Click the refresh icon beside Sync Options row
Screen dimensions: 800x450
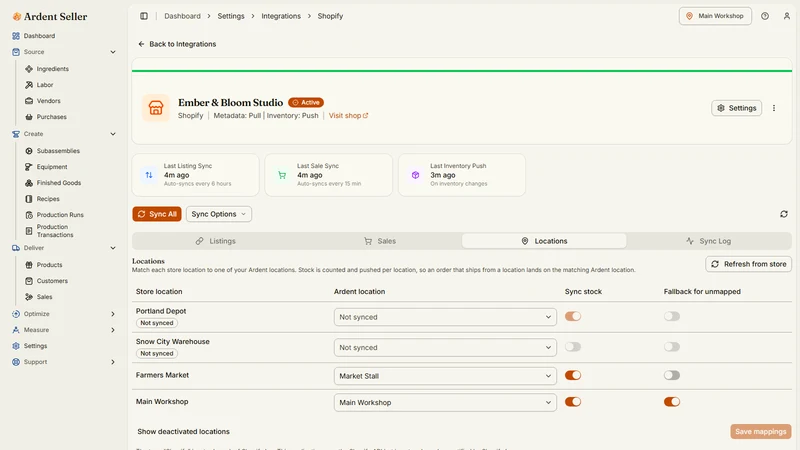coord(784,214)
